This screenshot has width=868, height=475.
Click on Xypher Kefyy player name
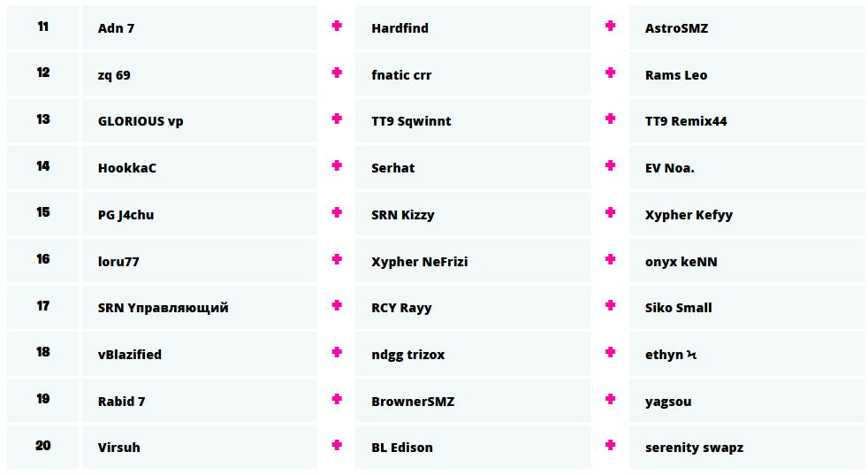pos(689,215)
